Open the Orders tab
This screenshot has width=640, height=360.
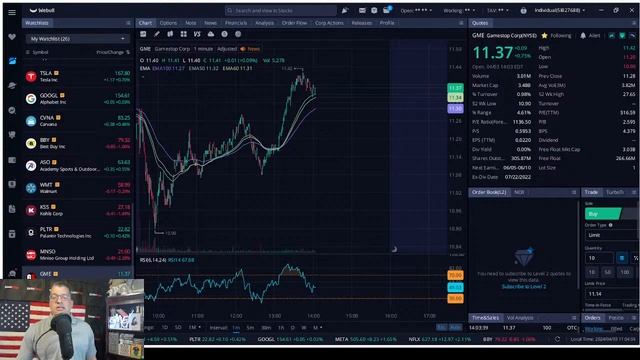pos(592,318)
